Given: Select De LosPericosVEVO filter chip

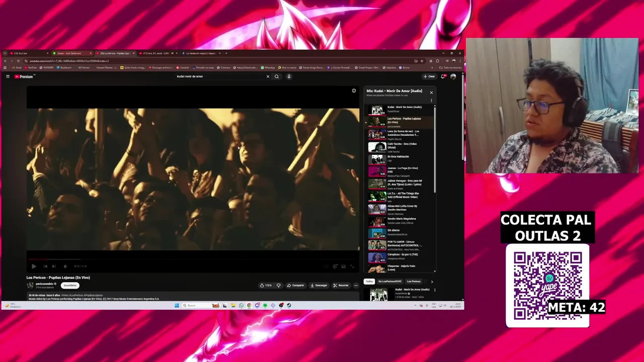Looking at the screenshot, I should [390, 282].
